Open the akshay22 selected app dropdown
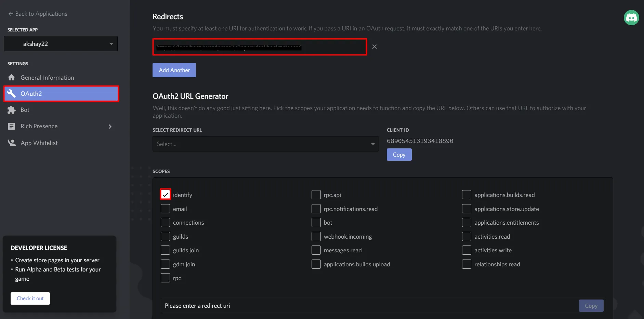Viewport: 644px width, 319px height. pos(61,44)
